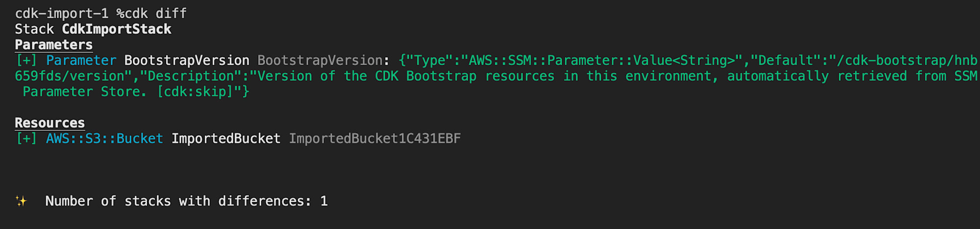Click the word Stack before CdkImportStack
The height and width of the screenshot is (229, 980).
pos(34,29)
